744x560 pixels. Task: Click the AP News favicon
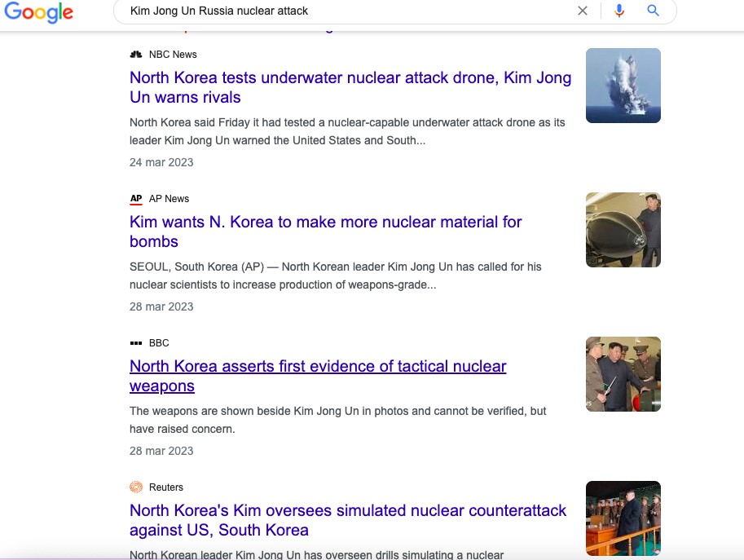pos(136,199)
